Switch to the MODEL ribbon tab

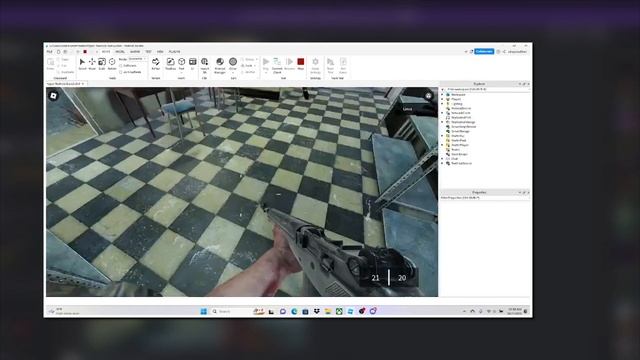tap(120, 52)
